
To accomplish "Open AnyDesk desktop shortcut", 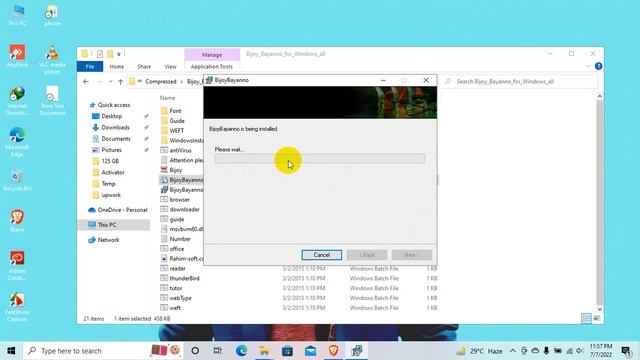I will coord(17,56).
